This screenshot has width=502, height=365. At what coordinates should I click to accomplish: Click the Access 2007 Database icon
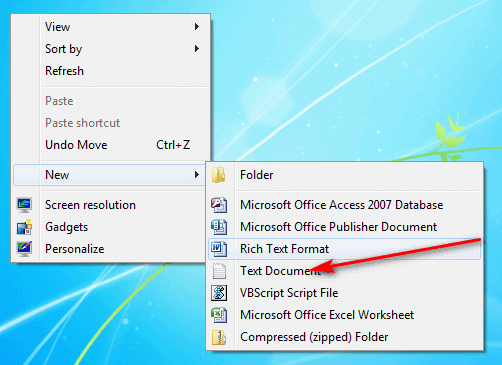coord(219,205)
